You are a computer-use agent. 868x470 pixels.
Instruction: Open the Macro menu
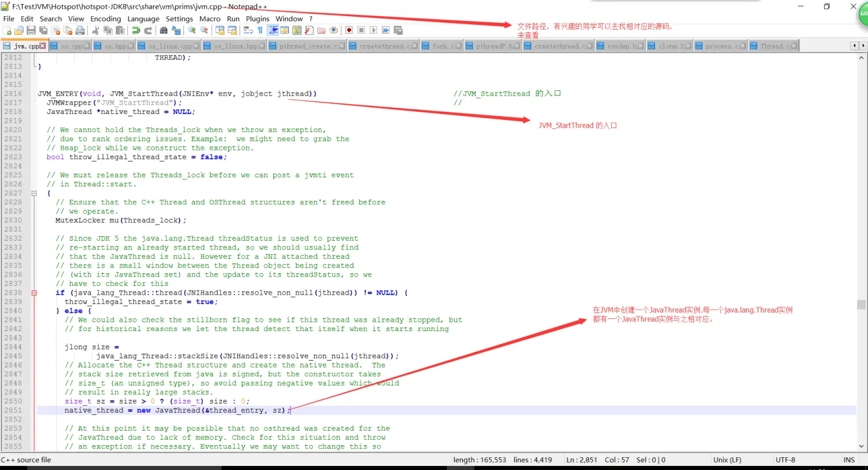(209, 19)
